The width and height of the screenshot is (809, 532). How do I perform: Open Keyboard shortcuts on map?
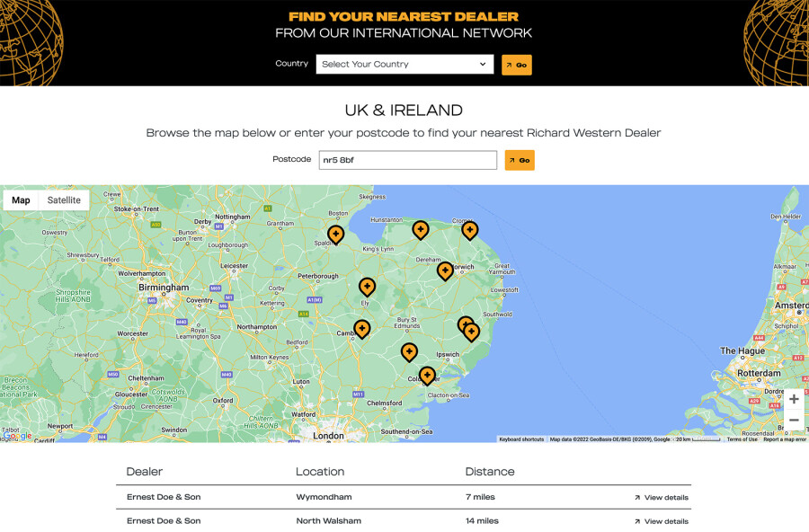(x=521, y=439)
